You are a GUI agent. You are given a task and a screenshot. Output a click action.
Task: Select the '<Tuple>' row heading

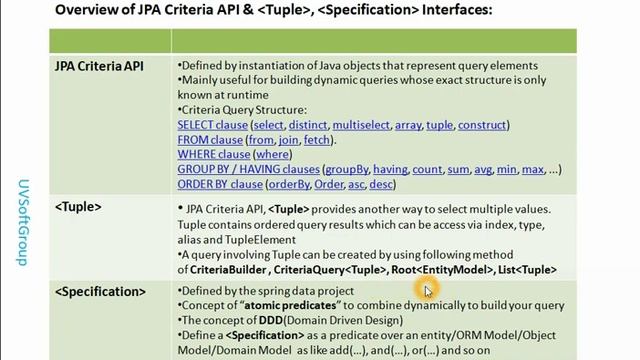click(78, 207)
